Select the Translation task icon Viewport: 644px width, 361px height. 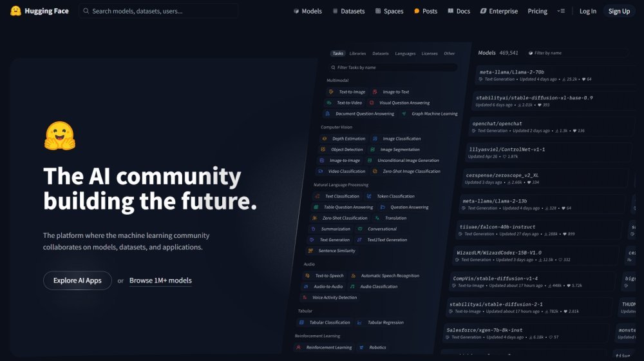click(x=377, y=219)
